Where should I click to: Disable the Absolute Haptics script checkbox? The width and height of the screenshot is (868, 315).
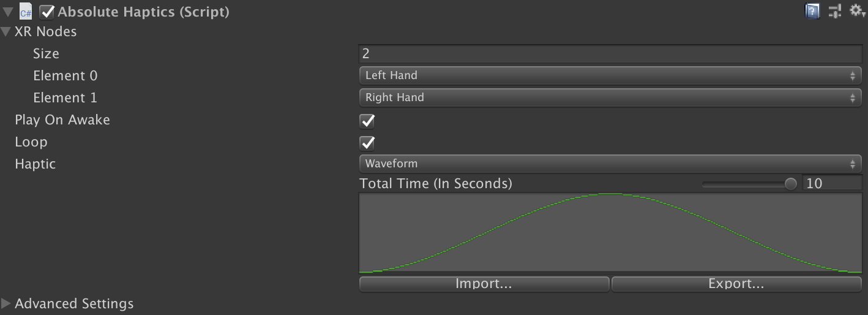click(47, 12)
